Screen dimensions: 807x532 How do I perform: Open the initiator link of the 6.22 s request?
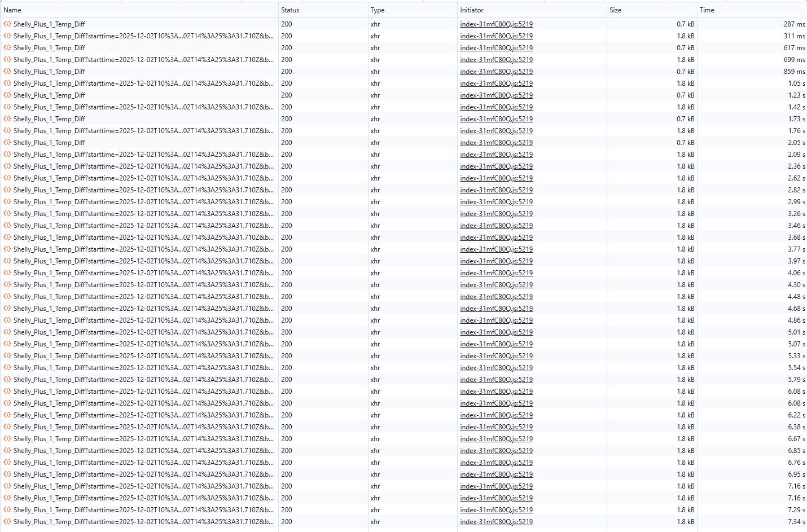496,415
